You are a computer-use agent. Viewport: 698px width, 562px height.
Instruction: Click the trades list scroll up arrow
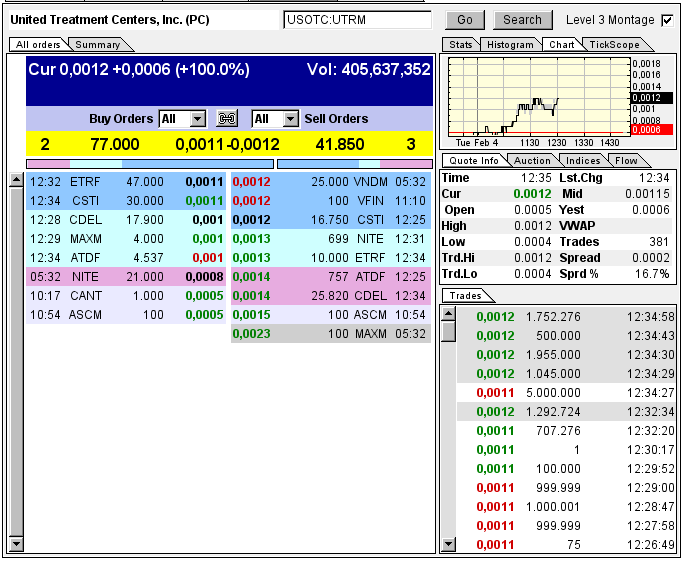[448, 314]
